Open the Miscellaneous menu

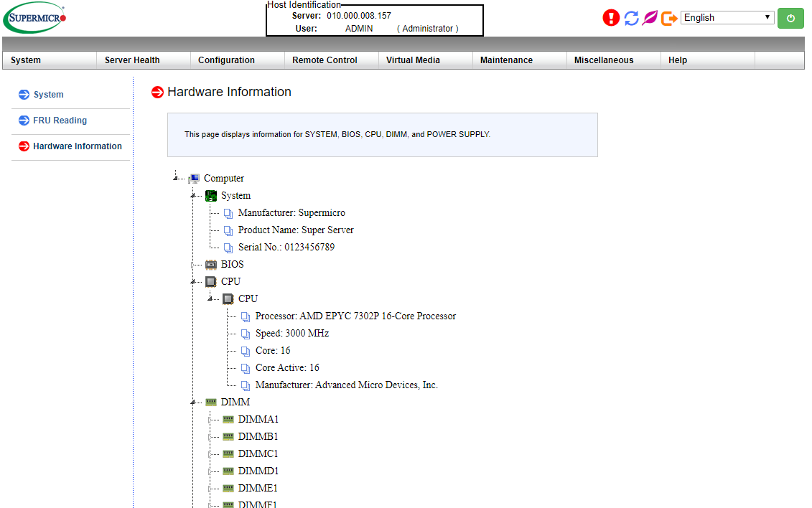tap(614, 60)
